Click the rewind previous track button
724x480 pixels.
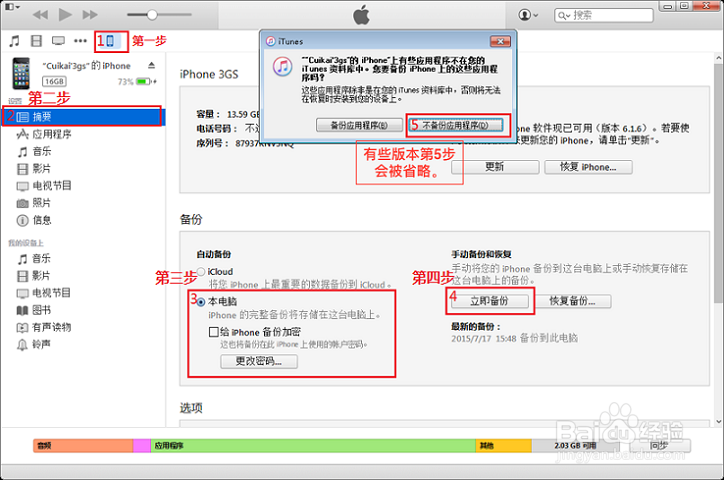click(x=41, y=15)
